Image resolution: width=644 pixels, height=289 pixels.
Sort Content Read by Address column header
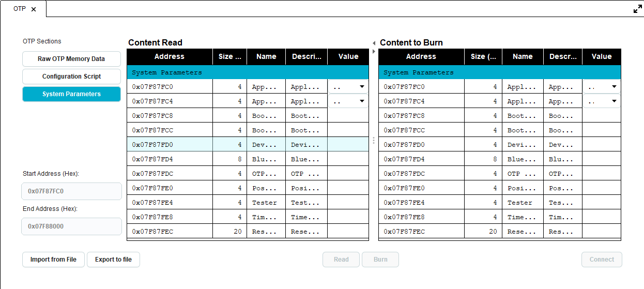[170, 56]
